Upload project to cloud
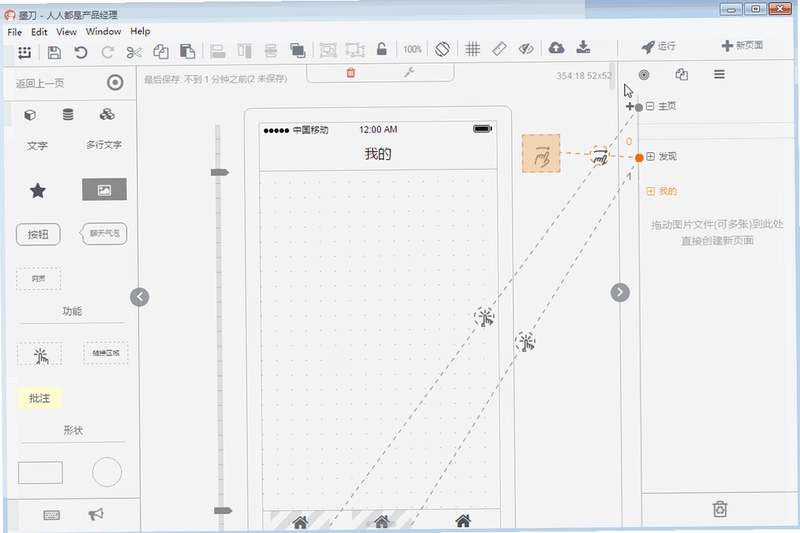This screenshot has width=800, height=533. click(x=556, y=48)
